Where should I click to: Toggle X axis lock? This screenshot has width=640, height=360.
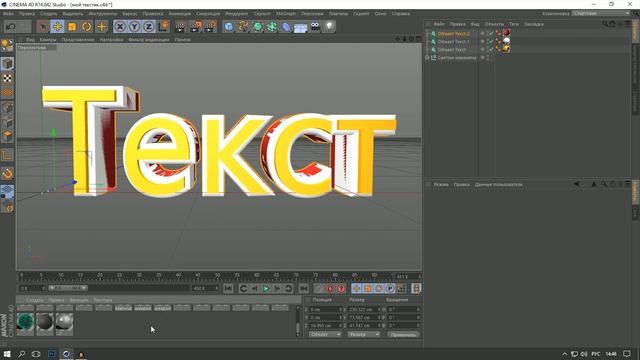(x=120, y=27)
